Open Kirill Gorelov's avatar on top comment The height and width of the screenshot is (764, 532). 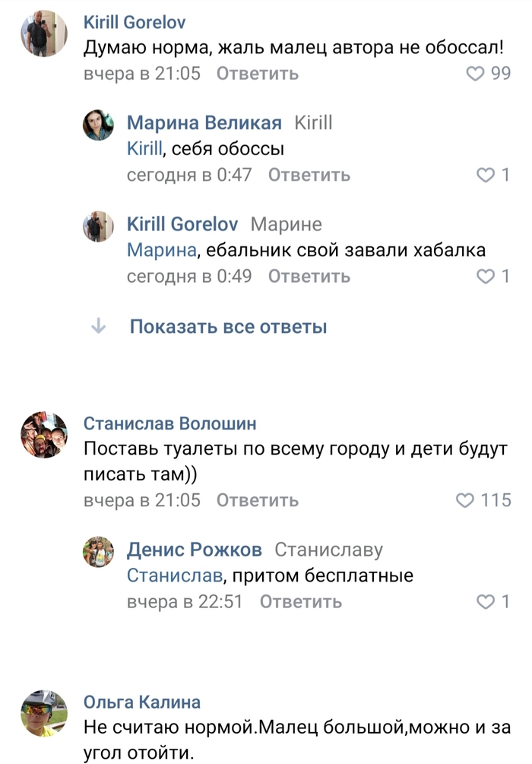tap(44, 33)
